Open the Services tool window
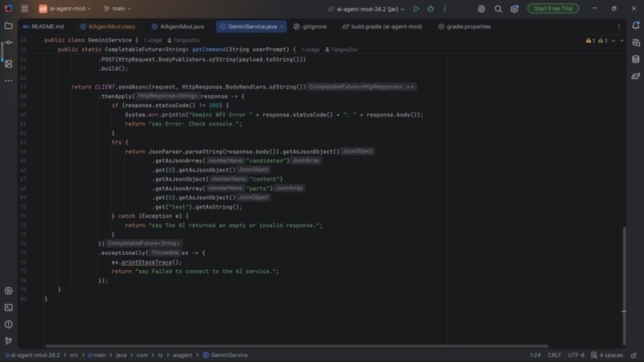The height and width of the screenshot is (362, 644). (8, 291)
